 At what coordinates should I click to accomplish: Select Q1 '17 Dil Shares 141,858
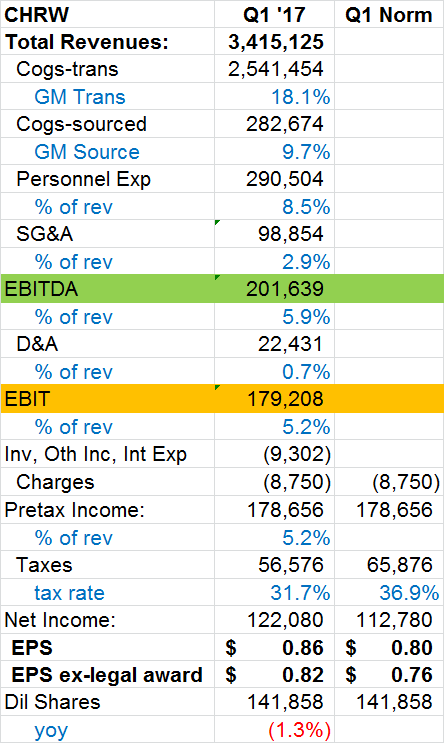pyautogui.click(x=285, y=702)
